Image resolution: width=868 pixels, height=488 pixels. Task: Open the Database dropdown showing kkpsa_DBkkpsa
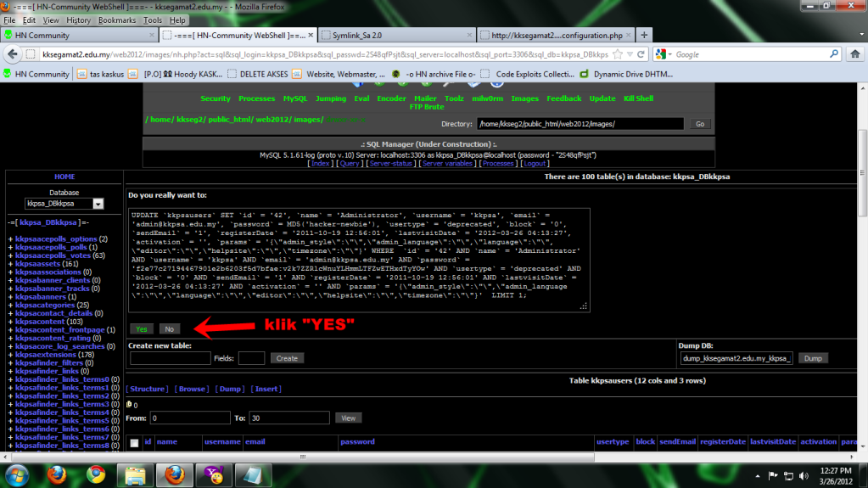tap(98, 204)
